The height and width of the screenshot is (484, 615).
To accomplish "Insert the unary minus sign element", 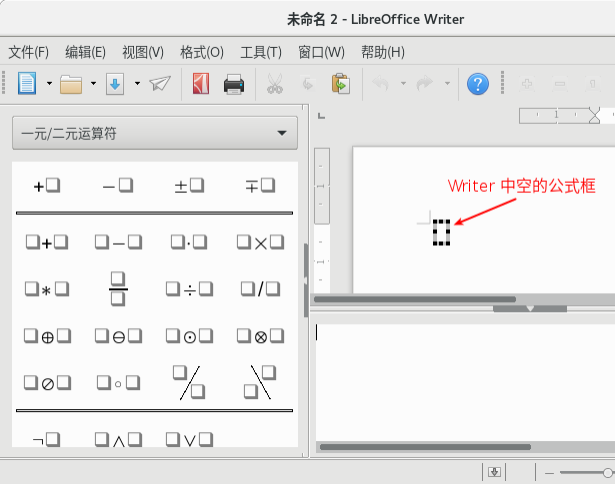I will click(x=118, y=186).
